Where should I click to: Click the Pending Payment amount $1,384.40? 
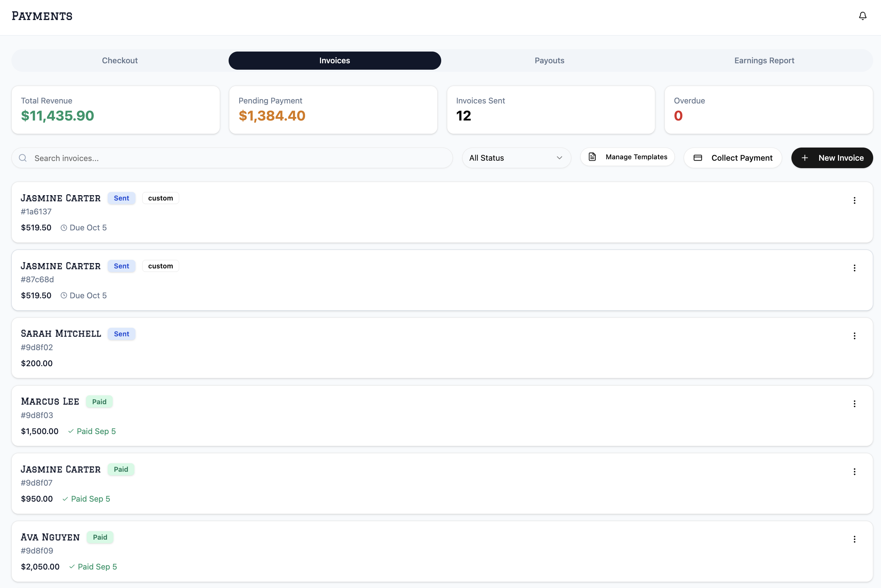[272, 116]
